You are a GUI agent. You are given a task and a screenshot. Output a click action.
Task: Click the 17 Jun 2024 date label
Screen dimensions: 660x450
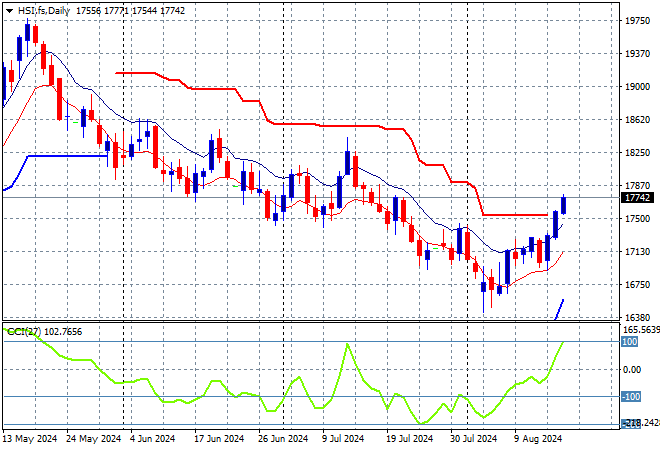click(219, 439)
